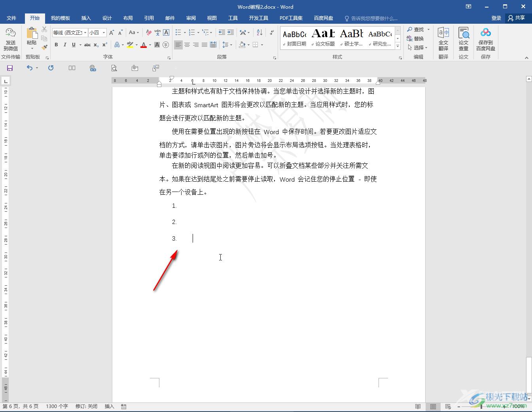Toggle Underline formatting

pos(74,45)
